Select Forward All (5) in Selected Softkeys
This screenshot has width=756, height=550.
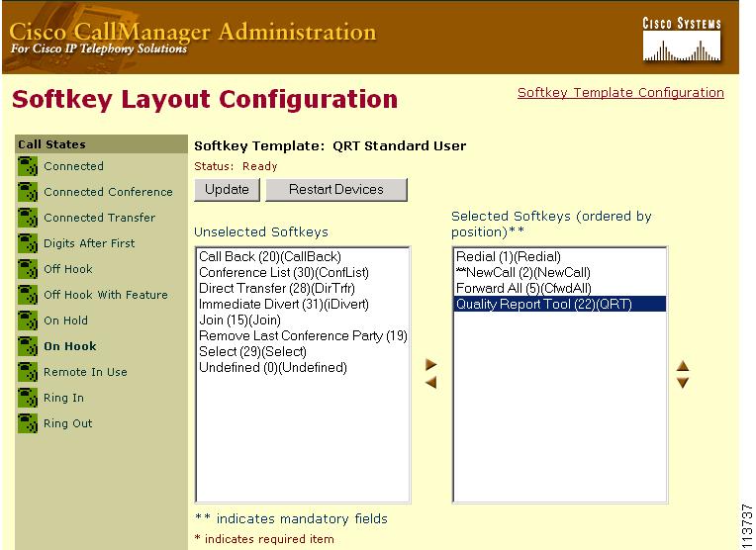(560, 288)
